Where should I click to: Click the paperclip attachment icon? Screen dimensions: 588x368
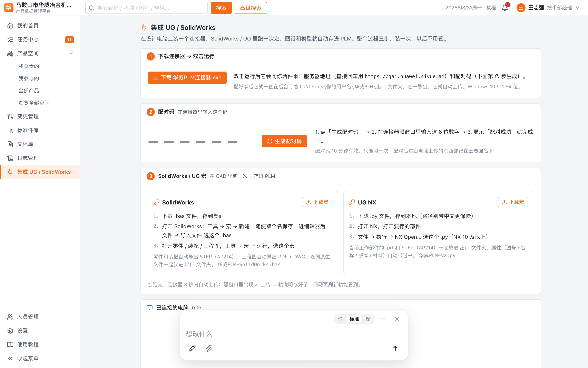point(208,348)
